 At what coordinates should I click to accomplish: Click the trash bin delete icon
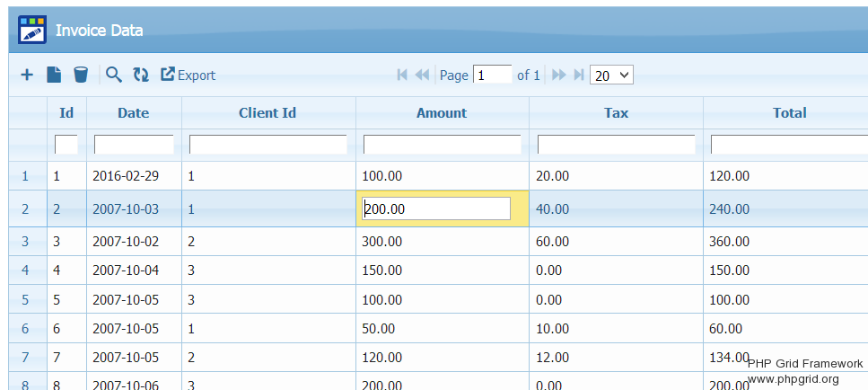pyautogui.click(x=81, y=75)
